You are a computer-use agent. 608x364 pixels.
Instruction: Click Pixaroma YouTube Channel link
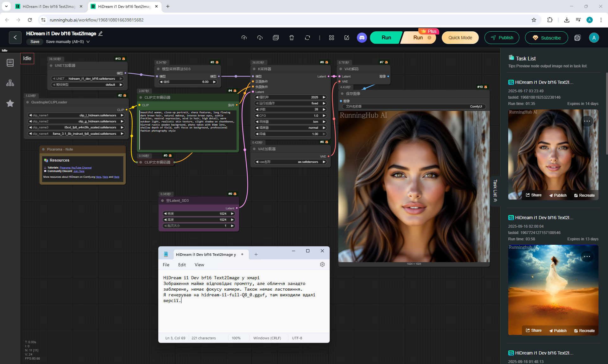click(x=75, y=168)
